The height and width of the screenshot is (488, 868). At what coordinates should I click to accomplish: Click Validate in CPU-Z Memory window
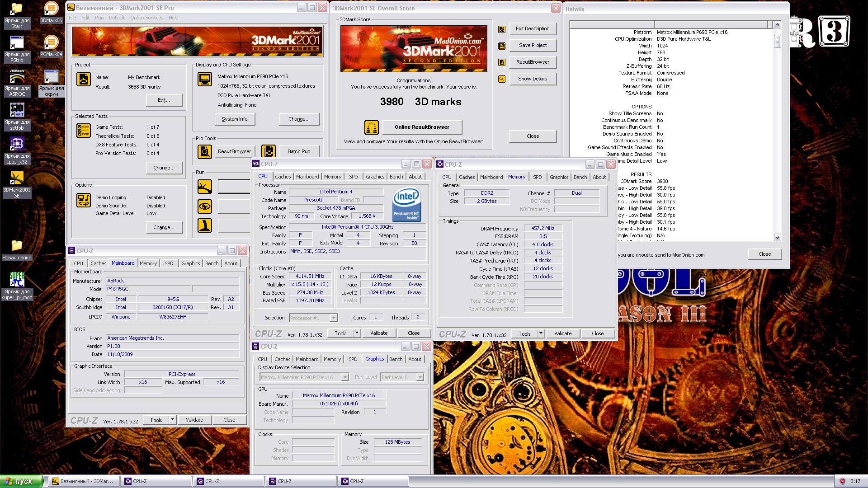(x=563, y=334)
